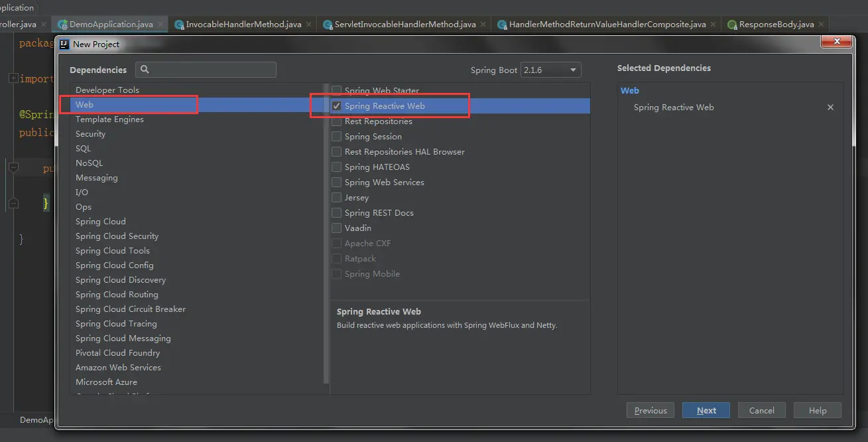Open Help for New Project
Image resolution: width=868 pixels, height=442 pixels.
point(818,410)
